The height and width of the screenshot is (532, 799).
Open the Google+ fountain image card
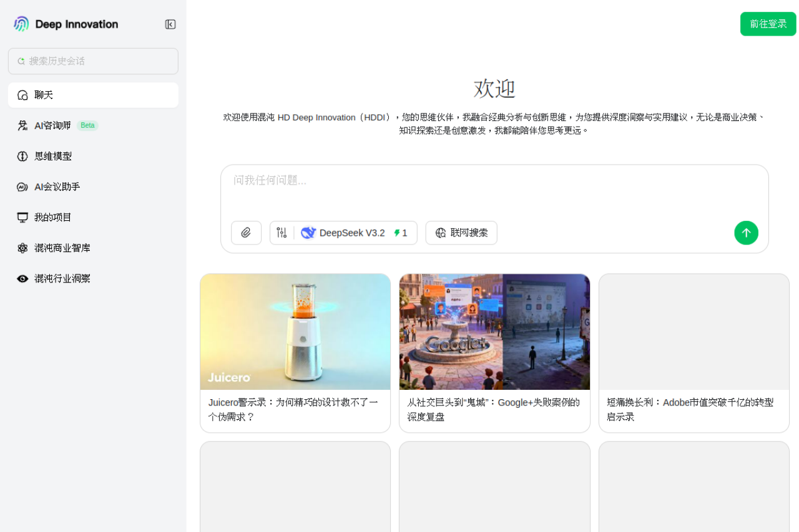point(494,332)
